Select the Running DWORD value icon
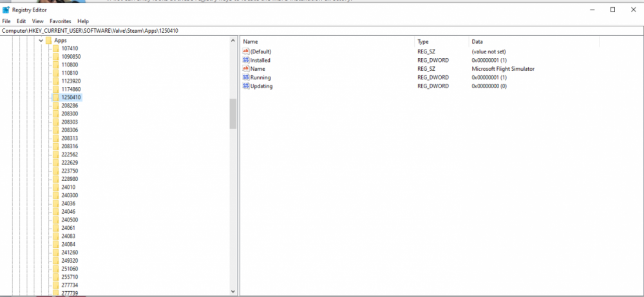This screenshot has height=297, width=644. point(245,77)
